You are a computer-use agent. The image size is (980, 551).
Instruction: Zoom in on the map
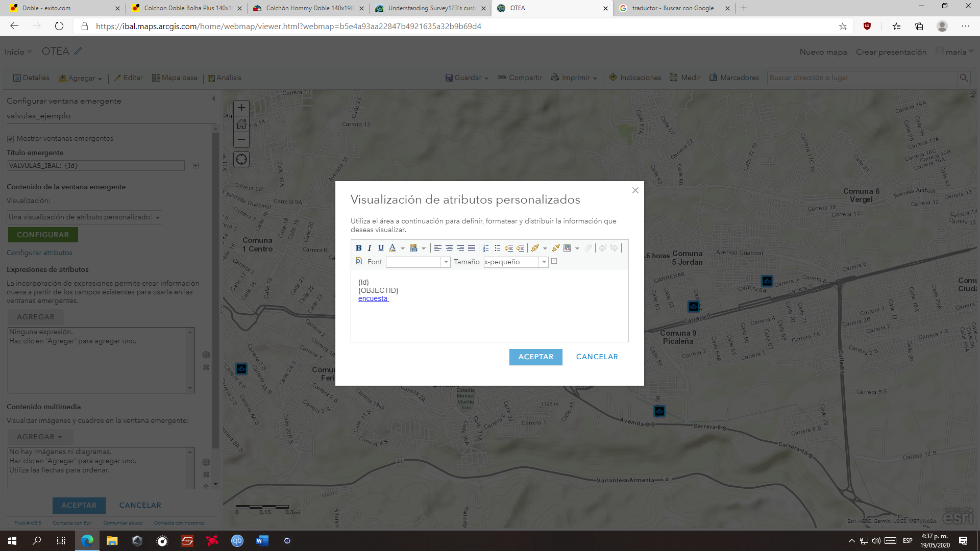241,108
